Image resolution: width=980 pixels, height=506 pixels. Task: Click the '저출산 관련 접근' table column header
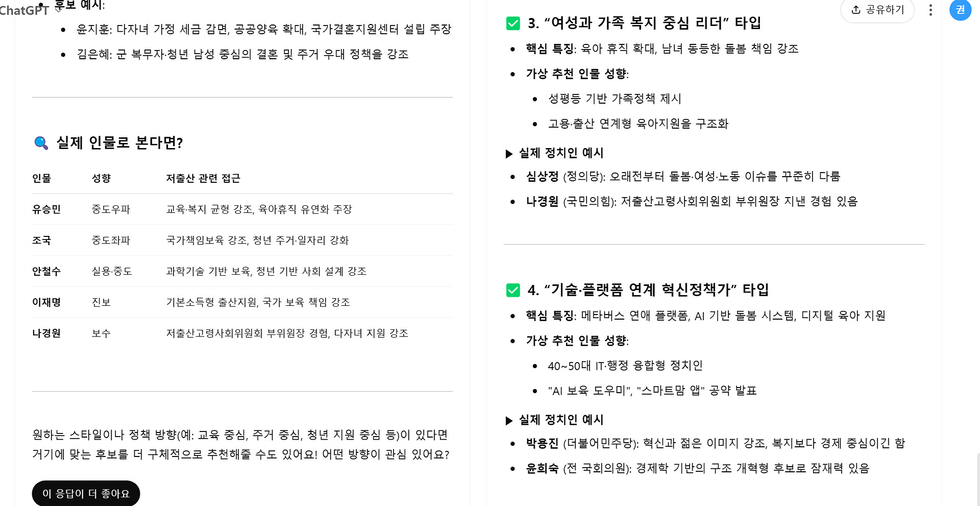coord(203,178)
